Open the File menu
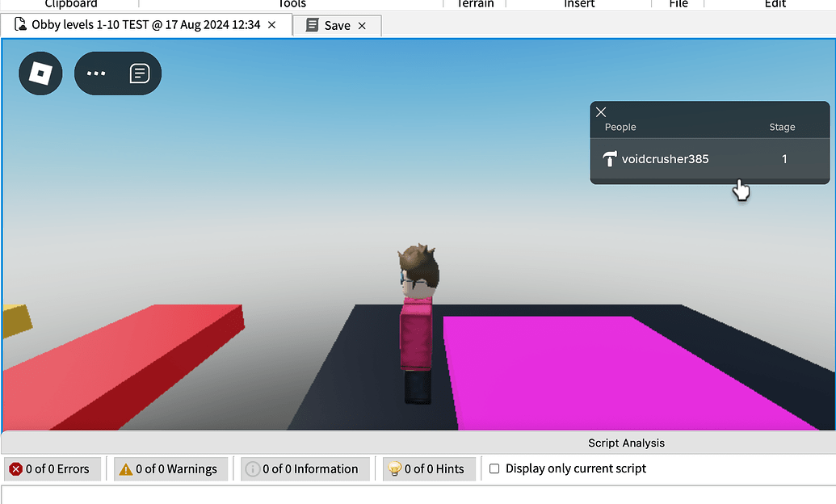The width and height of the screenshot is (836, 504). coord(677,5)
